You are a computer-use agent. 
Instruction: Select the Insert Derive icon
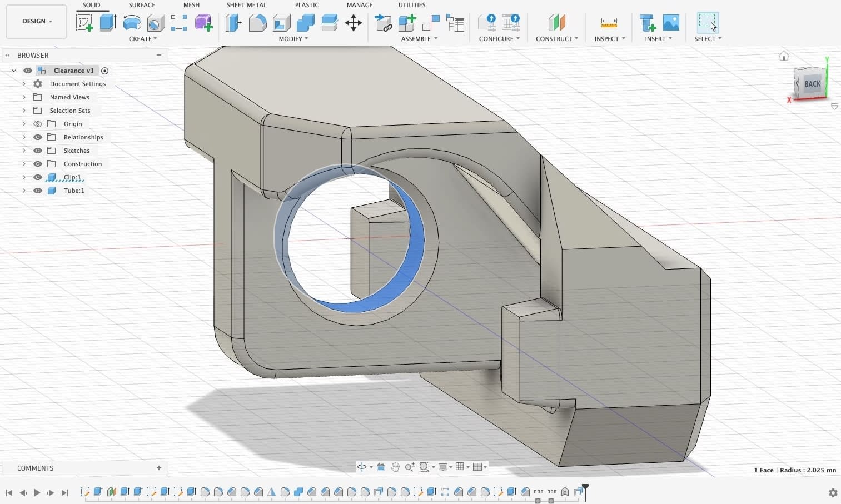click(x=648, y=23)
